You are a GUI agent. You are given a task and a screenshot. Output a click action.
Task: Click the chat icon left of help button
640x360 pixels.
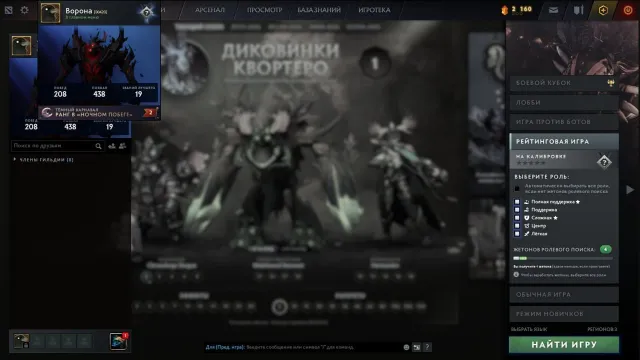pyautogui.click(x=416, y=347)
